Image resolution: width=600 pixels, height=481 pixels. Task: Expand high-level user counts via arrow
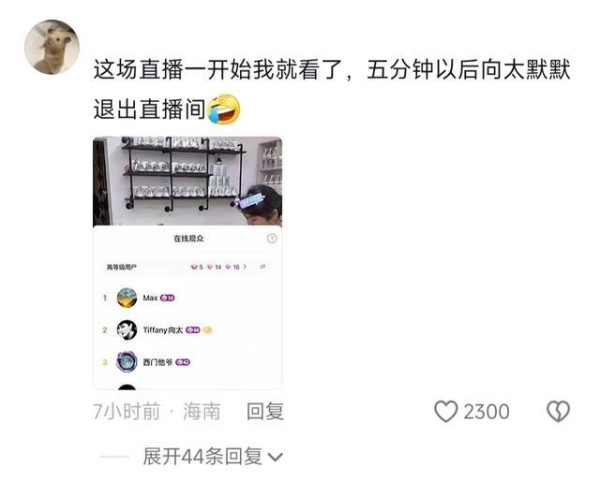point(245,266)
